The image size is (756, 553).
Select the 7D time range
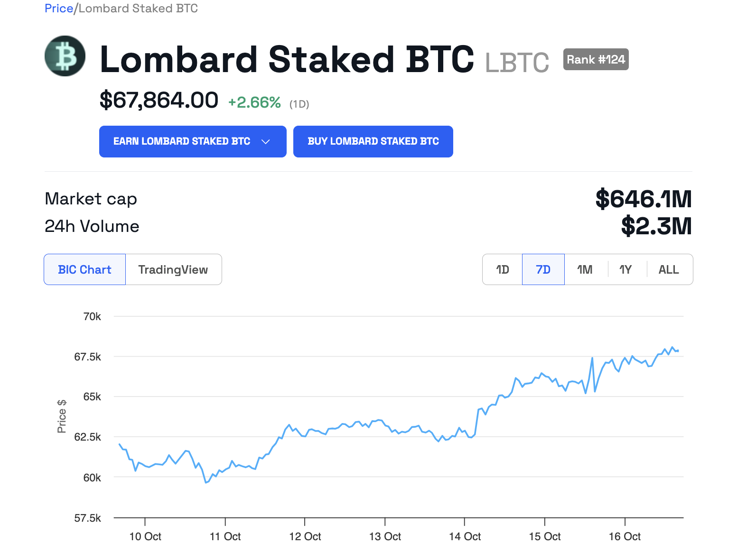coord(543,269)
